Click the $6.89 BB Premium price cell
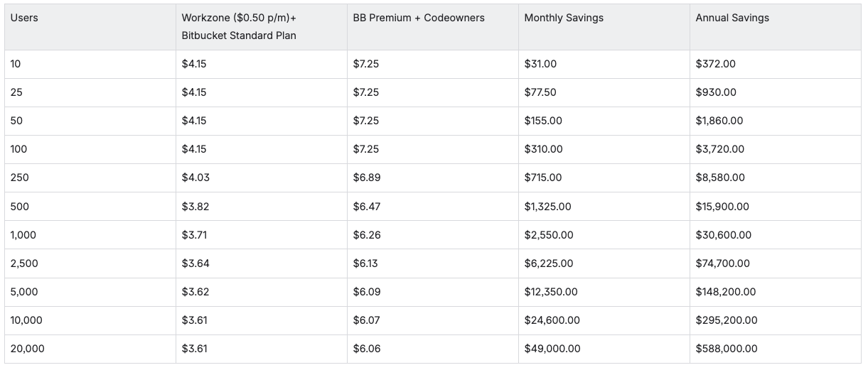The width and height of the screenshot is (868, 370). click(x=366, y=178)
